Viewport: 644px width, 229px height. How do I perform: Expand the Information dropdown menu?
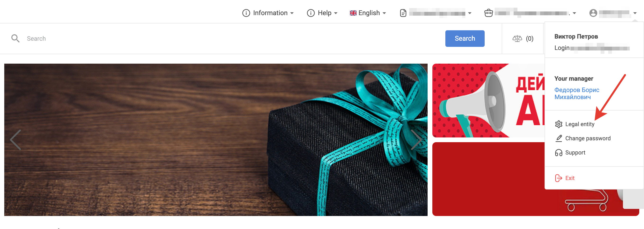point(268,13)
